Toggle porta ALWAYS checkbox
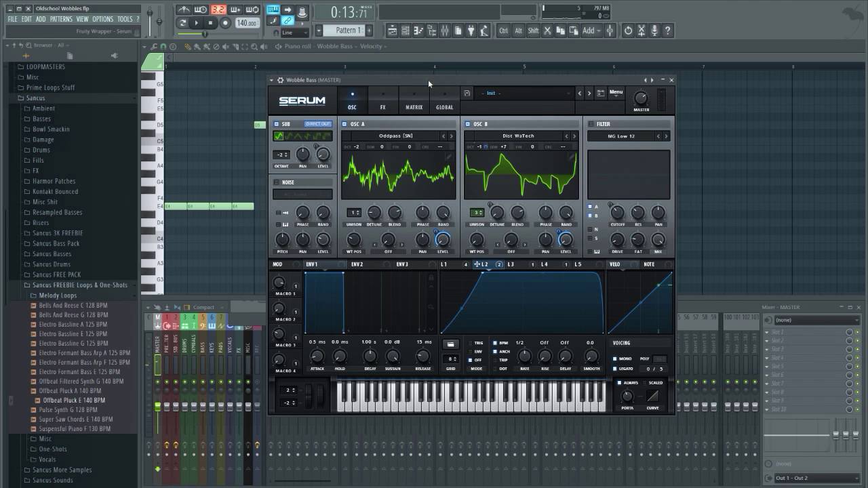This screenshot has width=868, height=488. pyautogui.click(x=619, y=383)
